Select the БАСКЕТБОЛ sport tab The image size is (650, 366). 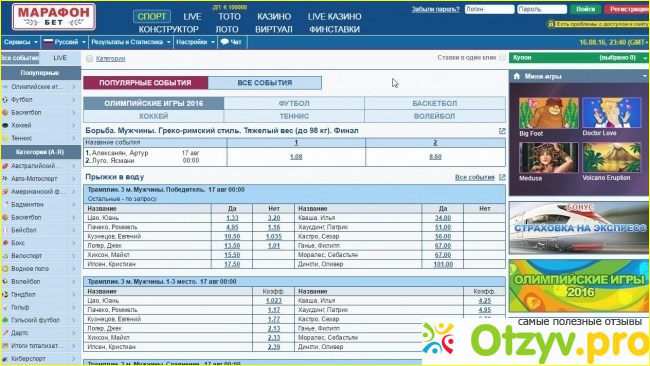[x=435, y=103]
